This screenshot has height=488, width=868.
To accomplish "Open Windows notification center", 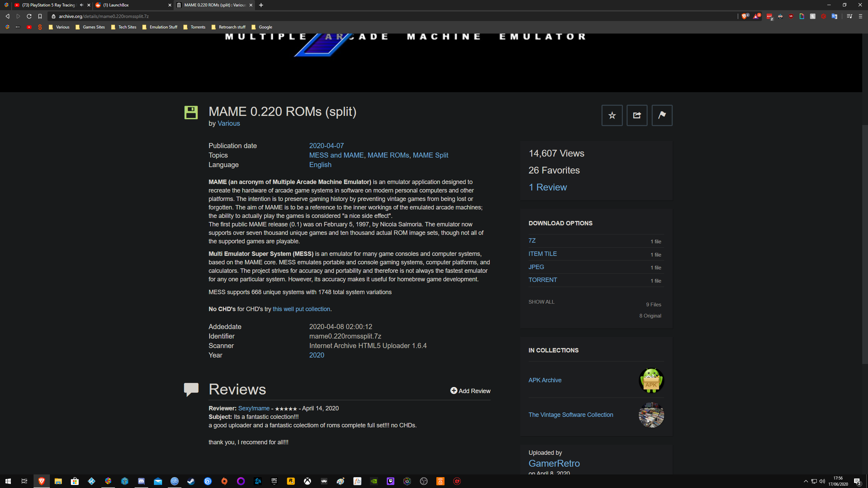I will tap(857, 481).
